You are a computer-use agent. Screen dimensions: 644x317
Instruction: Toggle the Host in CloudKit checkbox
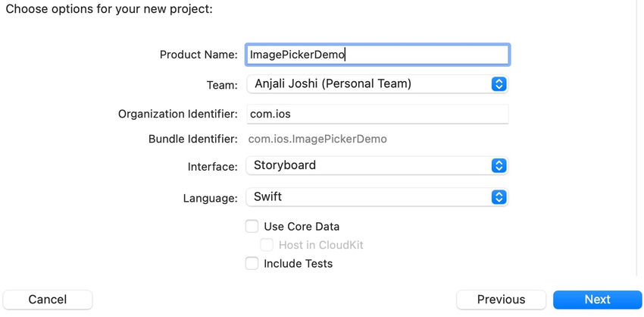pos(267,245)
